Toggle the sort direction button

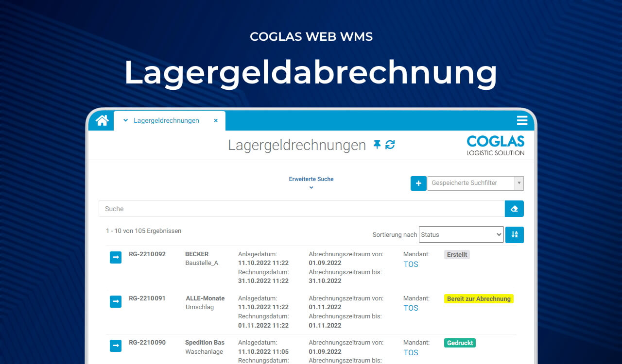pyautogui.click(x=515, y=234)
